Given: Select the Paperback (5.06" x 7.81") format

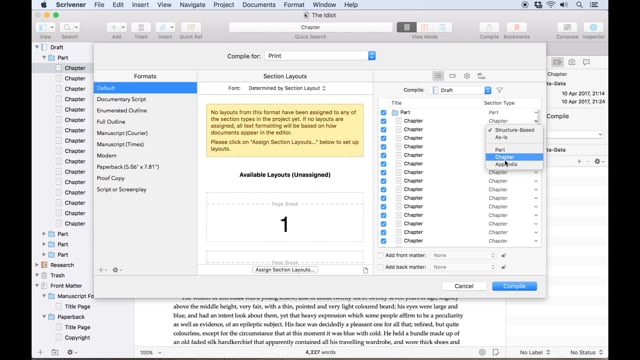Looking at the screenshot, I should point(145,167).
